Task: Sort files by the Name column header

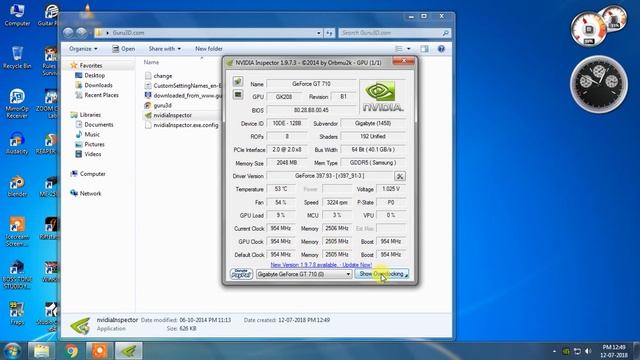Action: (x=151, y=62)
